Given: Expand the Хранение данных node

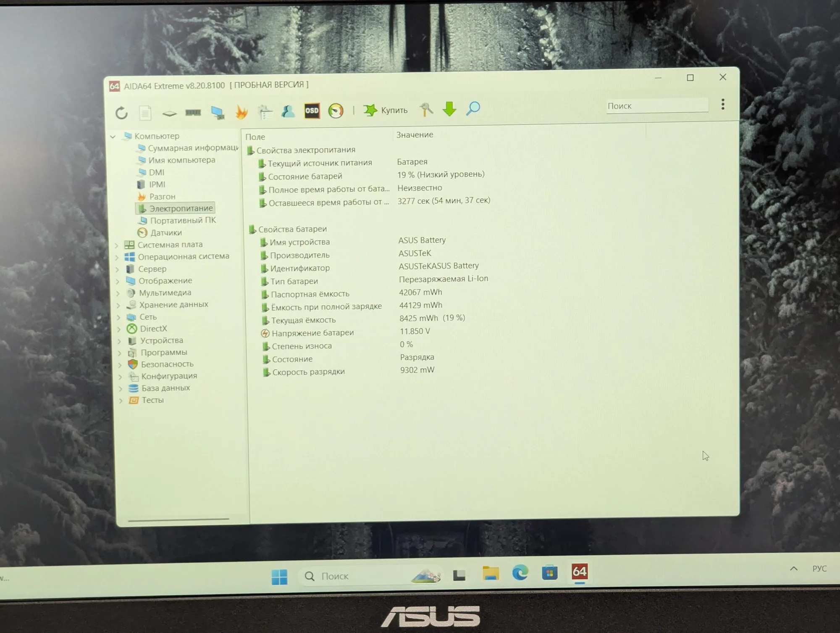Looking at the screenshot, I should point(118,305).
